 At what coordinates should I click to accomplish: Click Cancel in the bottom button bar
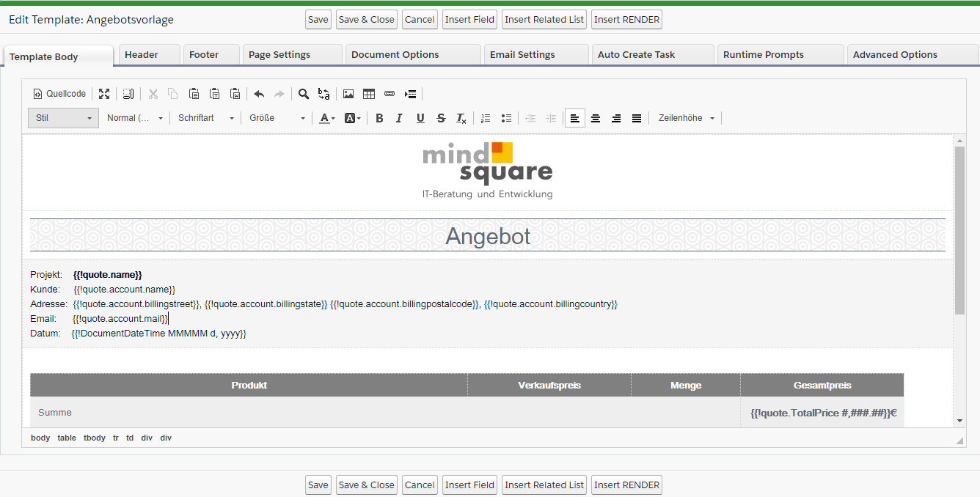(420, 485)
